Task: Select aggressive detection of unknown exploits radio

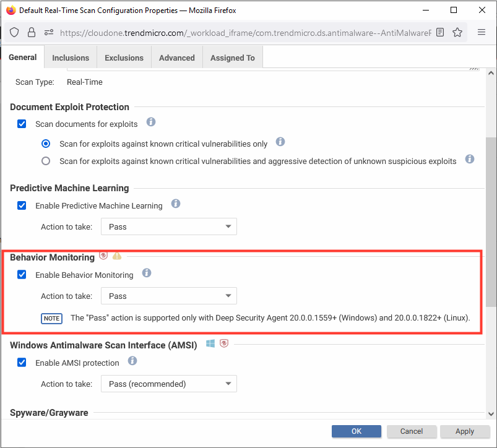Action: (46, 162)
